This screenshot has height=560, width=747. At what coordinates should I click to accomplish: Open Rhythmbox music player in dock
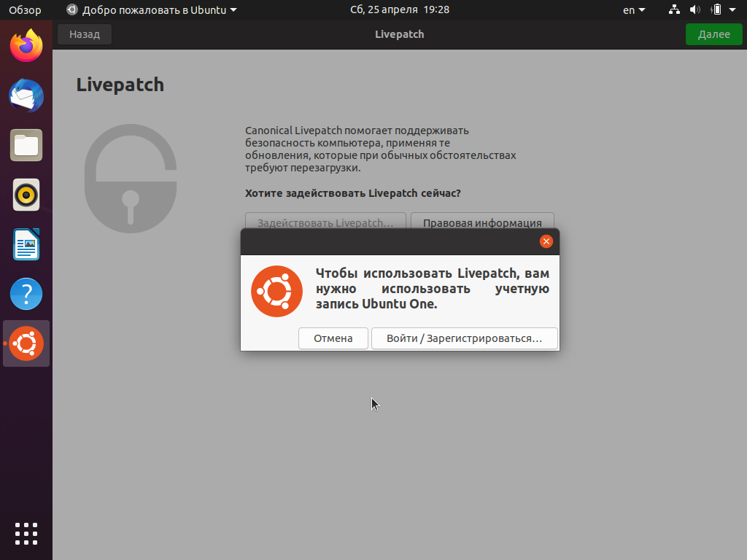click(26, 195)
